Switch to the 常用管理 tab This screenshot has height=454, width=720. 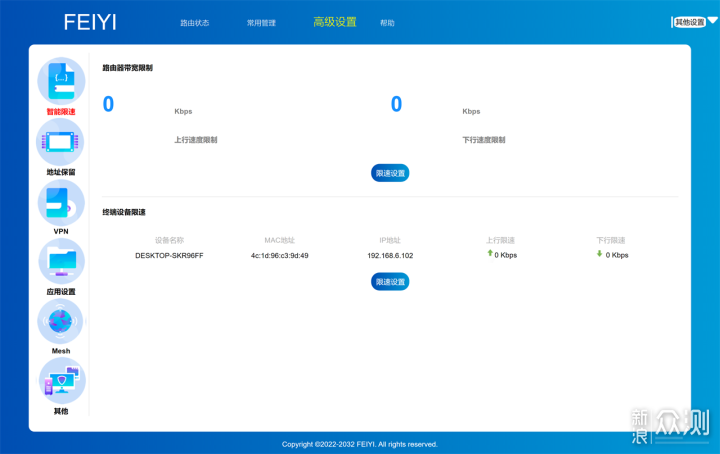261,23
